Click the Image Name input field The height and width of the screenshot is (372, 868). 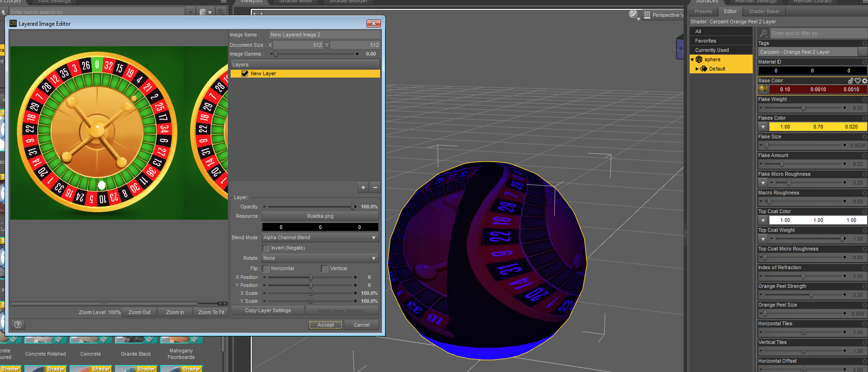pyautogui.click(x=324, y=35)
